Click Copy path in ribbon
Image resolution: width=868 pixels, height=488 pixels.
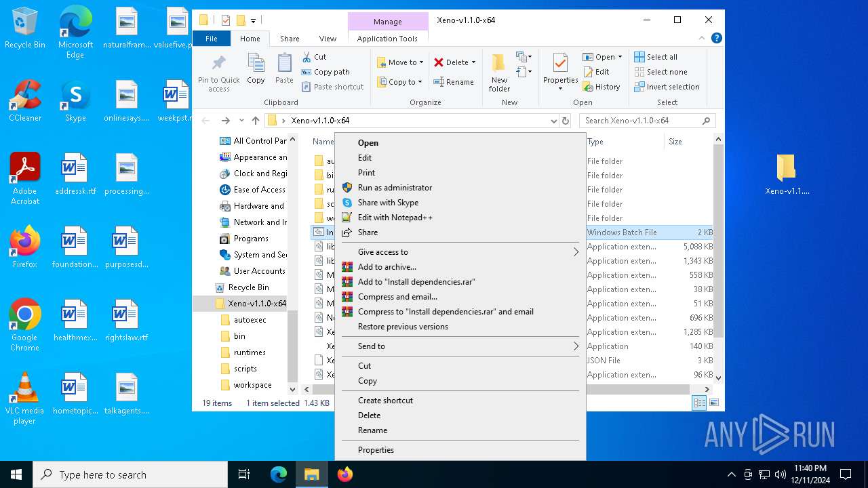(325, 72)
